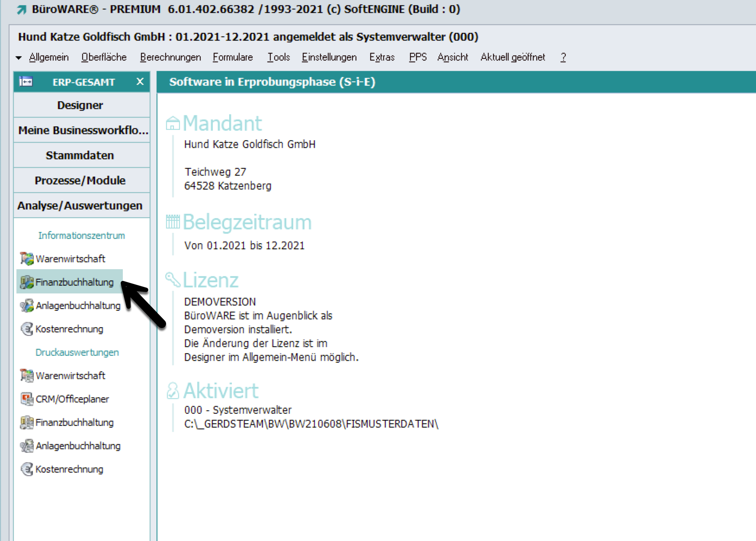
Task: Close the ERP-GESAMT sidebar panel
Action: tap(140, 82)
